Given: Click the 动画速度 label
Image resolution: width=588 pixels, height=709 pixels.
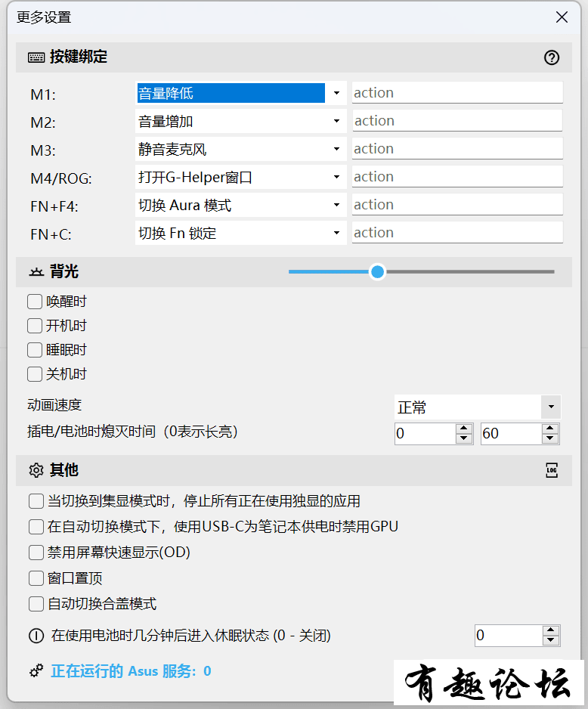Looking at the screenshot, I should (54, 404).
